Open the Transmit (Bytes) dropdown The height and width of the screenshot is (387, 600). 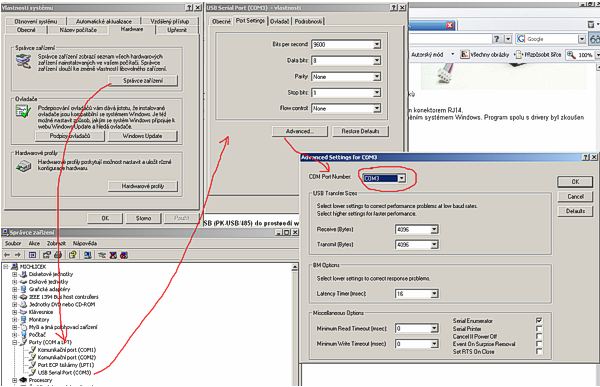(434, 245)
